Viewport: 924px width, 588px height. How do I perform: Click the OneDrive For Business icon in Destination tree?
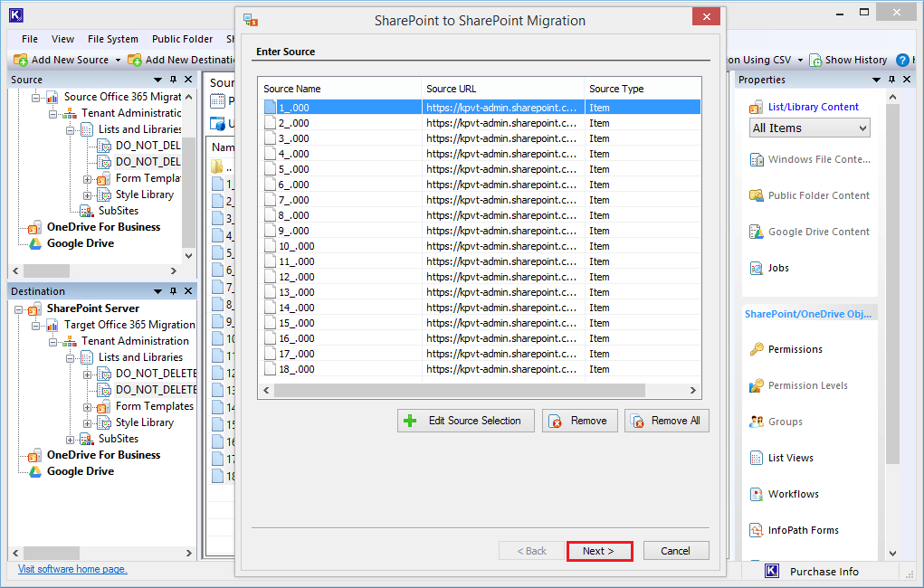[x=35, y=455]
